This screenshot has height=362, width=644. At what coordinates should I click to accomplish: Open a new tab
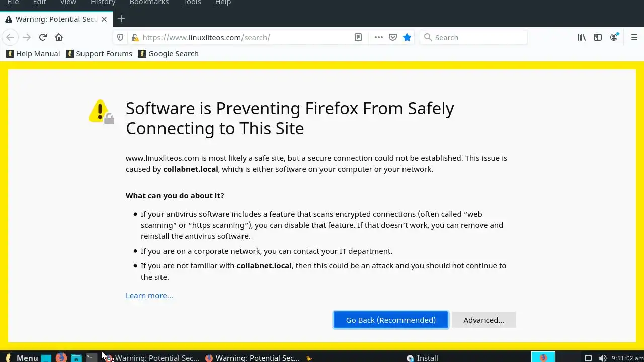(121, 19)
